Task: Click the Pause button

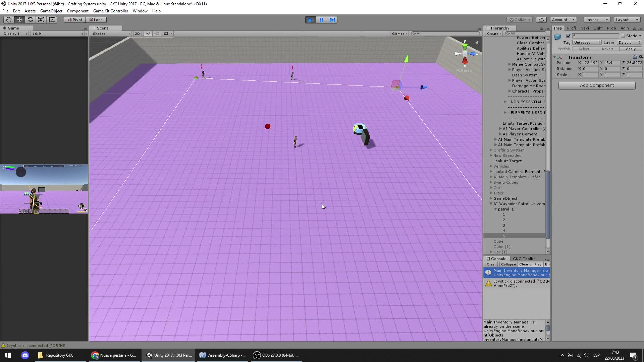Action: coord(321,20)
